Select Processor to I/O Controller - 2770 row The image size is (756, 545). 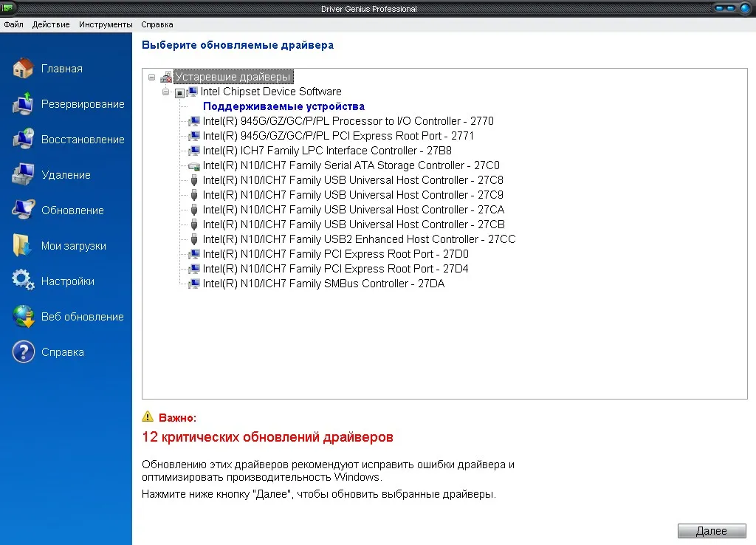tap(348, 121)
